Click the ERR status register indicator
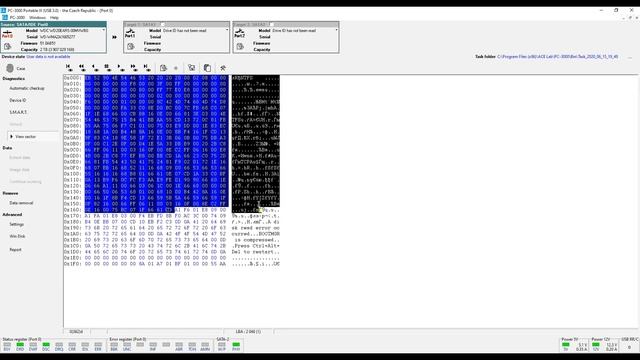Viewport: 640px width, 360px height. click(98, 347)
